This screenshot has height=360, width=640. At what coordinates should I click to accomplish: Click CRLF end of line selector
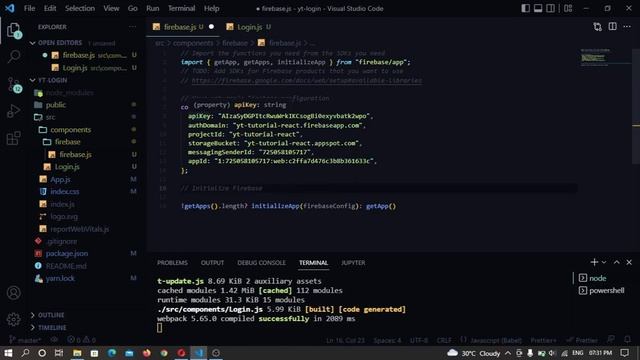[x=444, y=340]
